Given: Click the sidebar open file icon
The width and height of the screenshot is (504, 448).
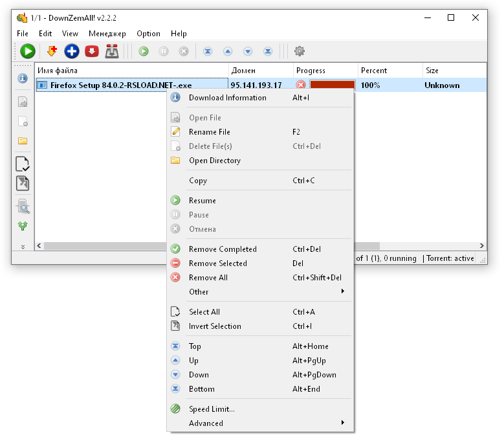Looking at the screenshot, I should 23,102.
